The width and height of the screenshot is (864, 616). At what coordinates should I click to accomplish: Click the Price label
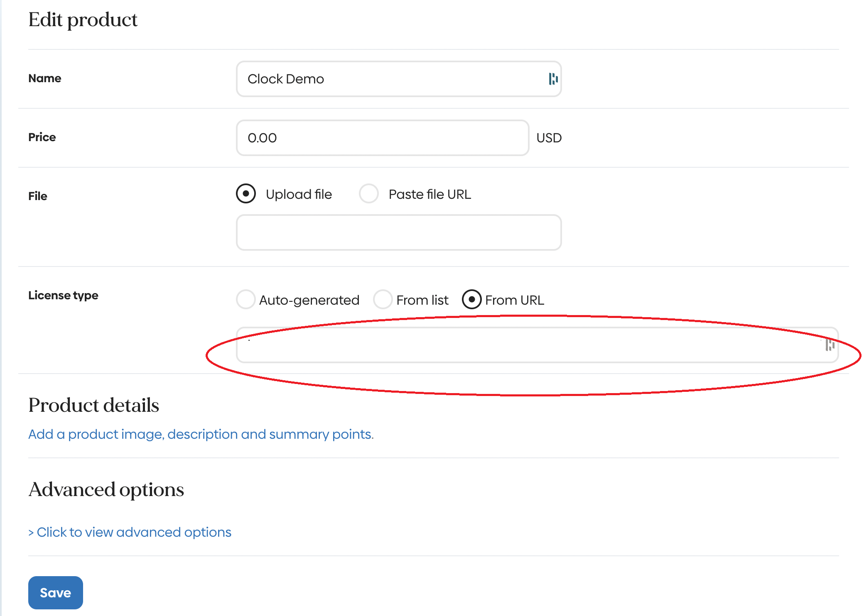pyautogui.click(x=42, y=137)
